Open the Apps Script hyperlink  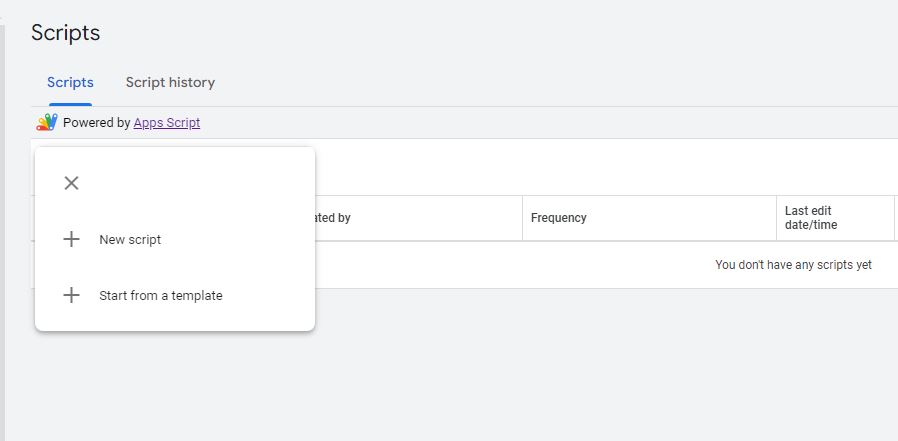pos(167,123)
